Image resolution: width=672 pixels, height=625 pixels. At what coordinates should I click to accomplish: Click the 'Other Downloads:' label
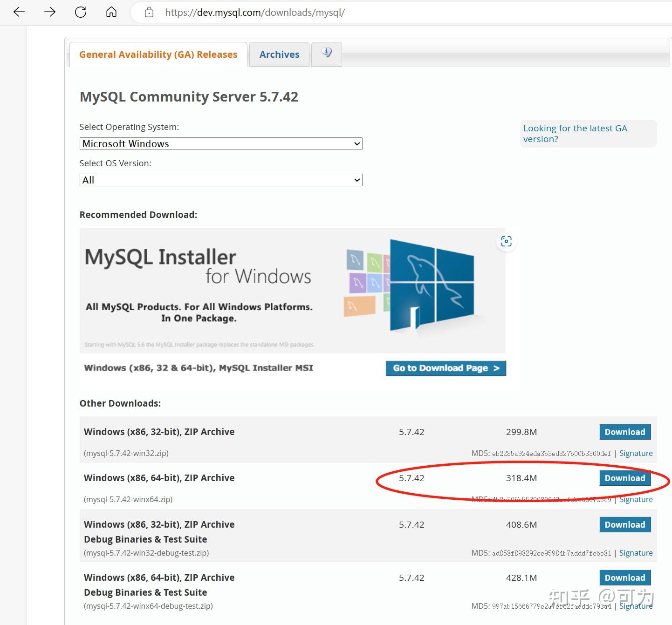120,403
